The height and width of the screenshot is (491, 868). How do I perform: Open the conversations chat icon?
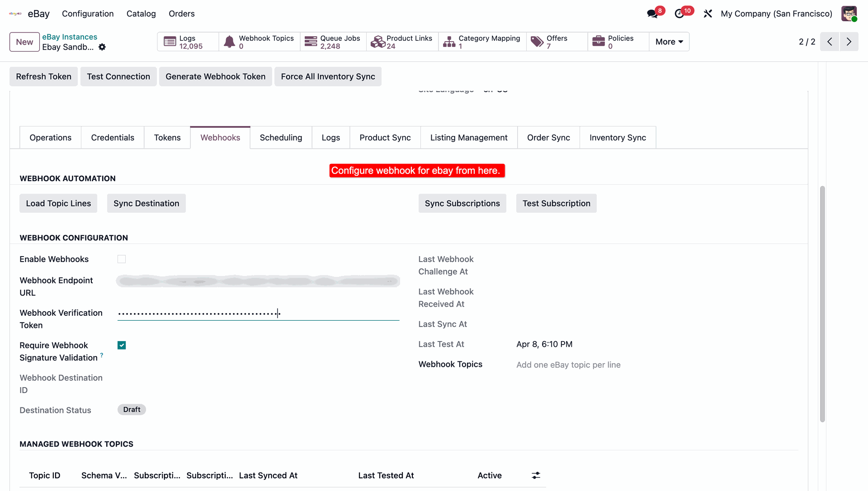tap(652, 14)
